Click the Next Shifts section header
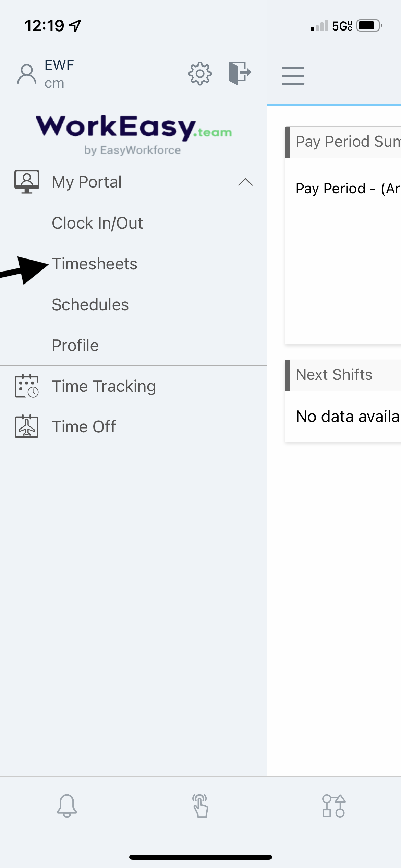Screen dimensions: 401x868 pos(334,374)
